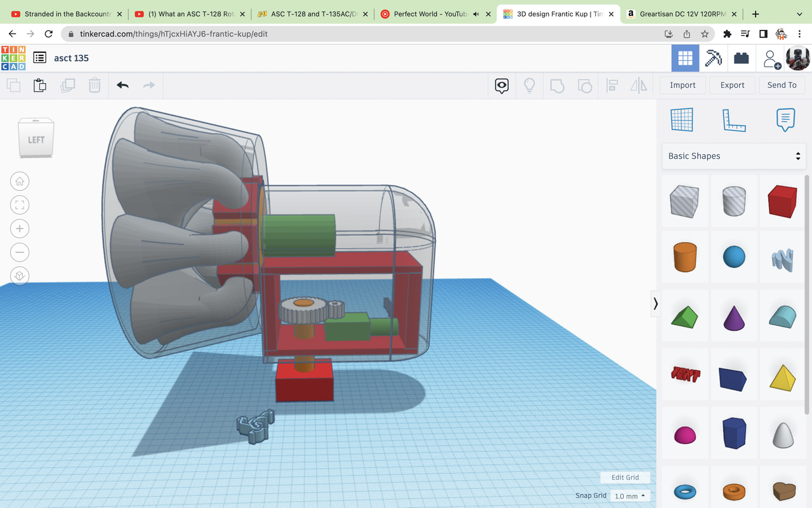Switch to orthographic view cube icon

click(x=20, y=276)
